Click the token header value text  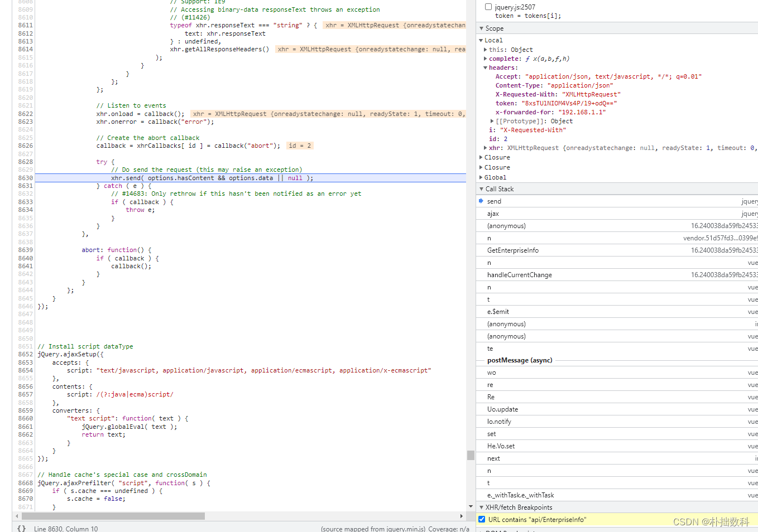point(569,103)
